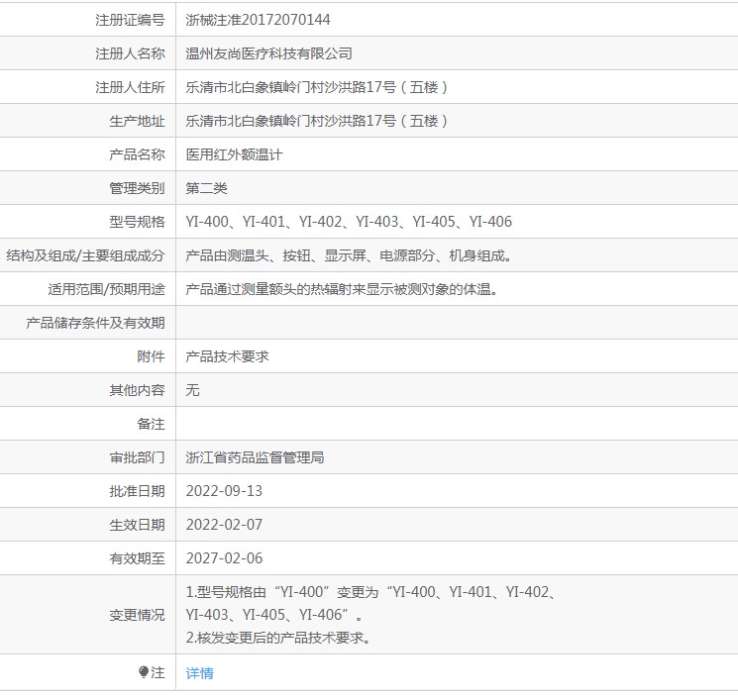The image size is (738, 700).
Task: Click effective date 2022-02-07
Action: click(x=224, y=525)
